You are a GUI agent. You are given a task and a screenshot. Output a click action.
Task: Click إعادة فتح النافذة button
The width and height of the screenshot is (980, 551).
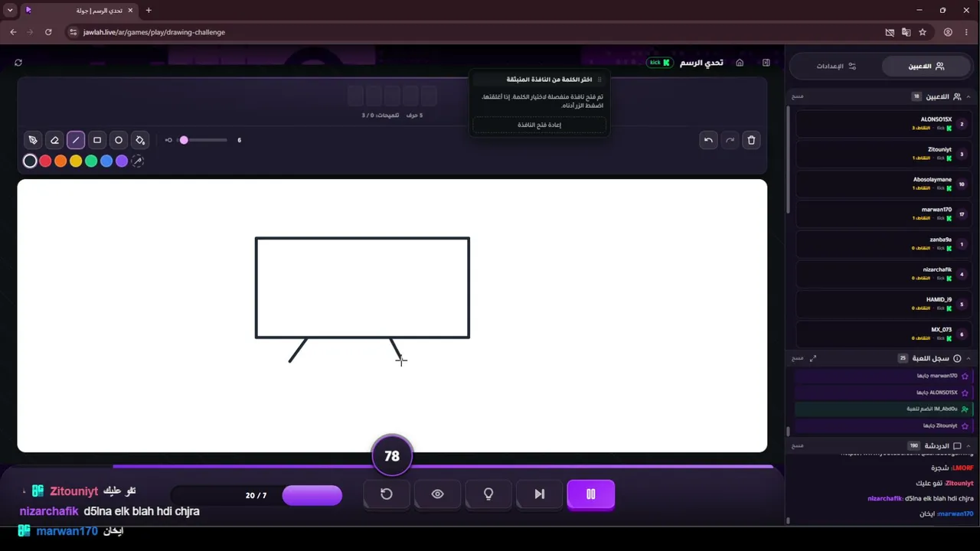pyautogui.click(x=540, y=125)
